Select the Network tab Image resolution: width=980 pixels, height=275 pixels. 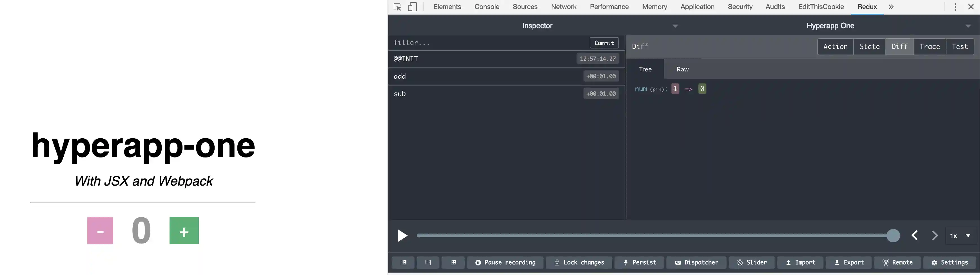click(564, 7)
